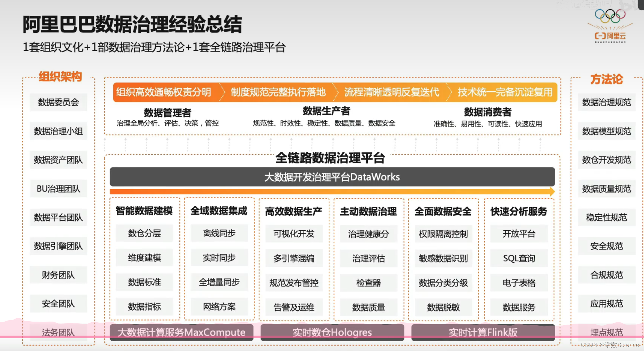Click the 全域数据集成 column heading

(x=219, y=211)
